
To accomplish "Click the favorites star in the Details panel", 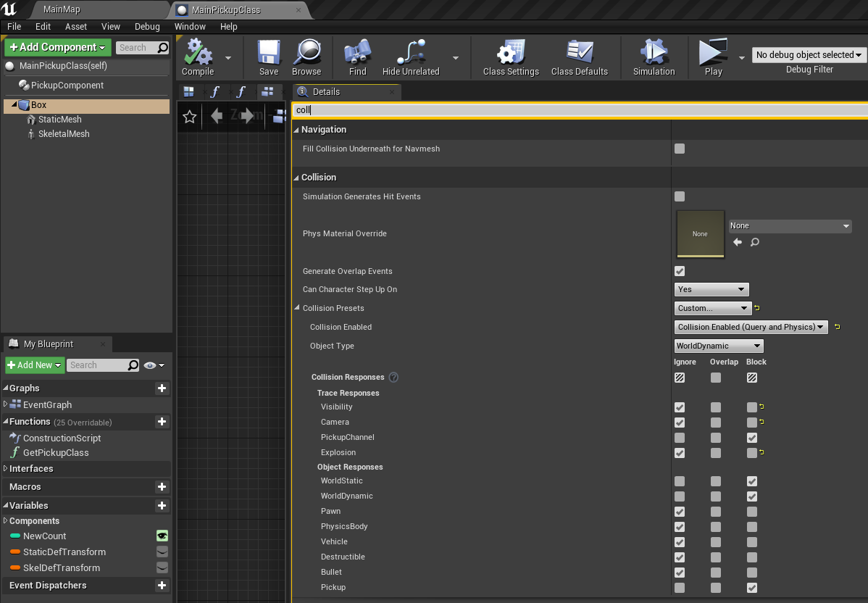I will point(189,116).
